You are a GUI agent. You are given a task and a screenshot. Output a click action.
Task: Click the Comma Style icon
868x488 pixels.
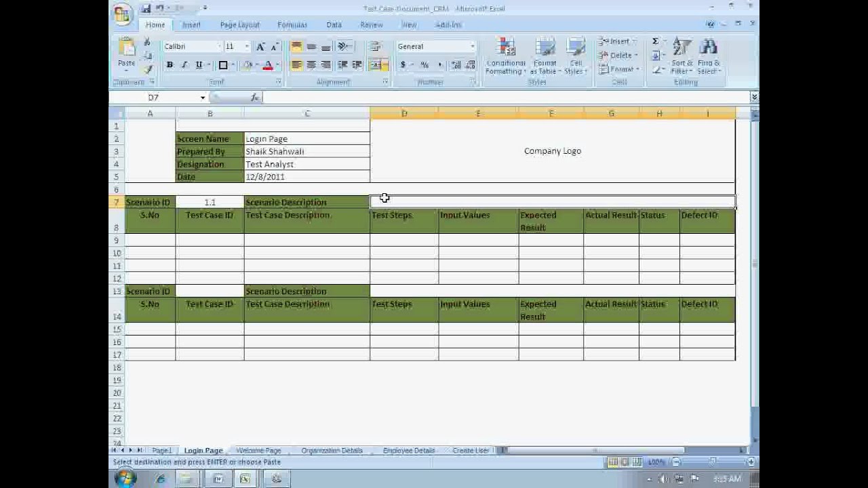[x=439, y=65]
